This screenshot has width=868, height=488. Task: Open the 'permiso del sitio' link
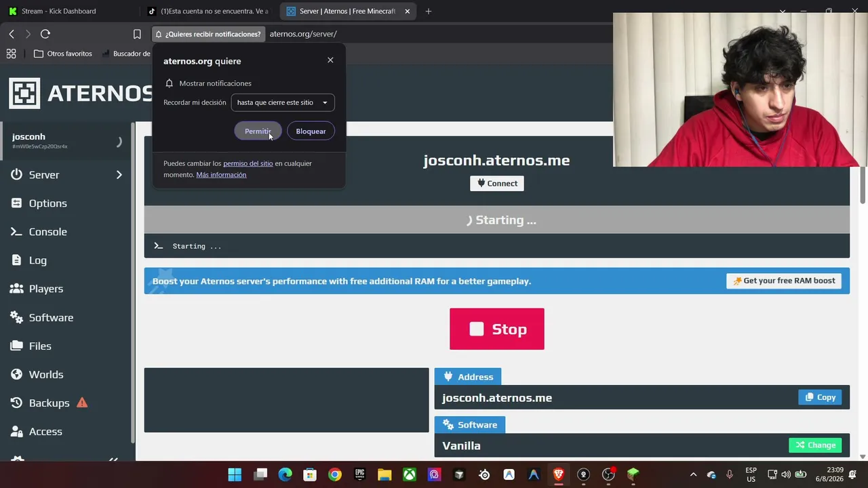[x=248, y=163]
